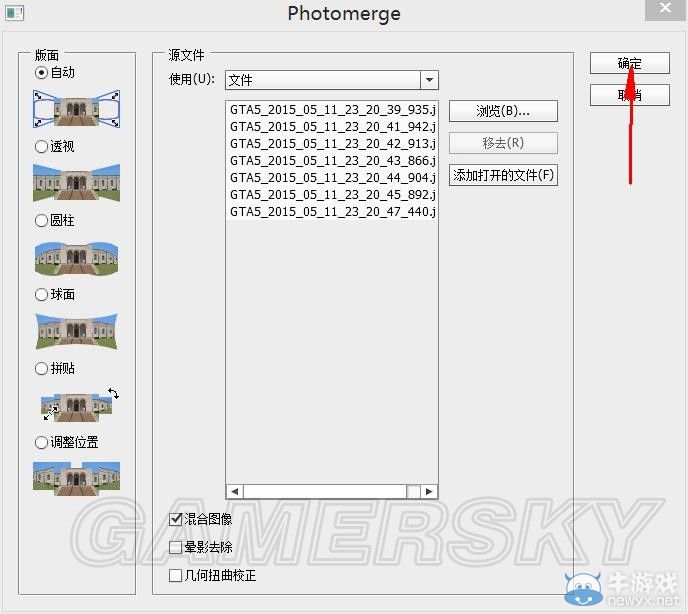Click the Photomerge title bar app icon
The width and height of the screenshot is (688, 614).
(14, 14)
